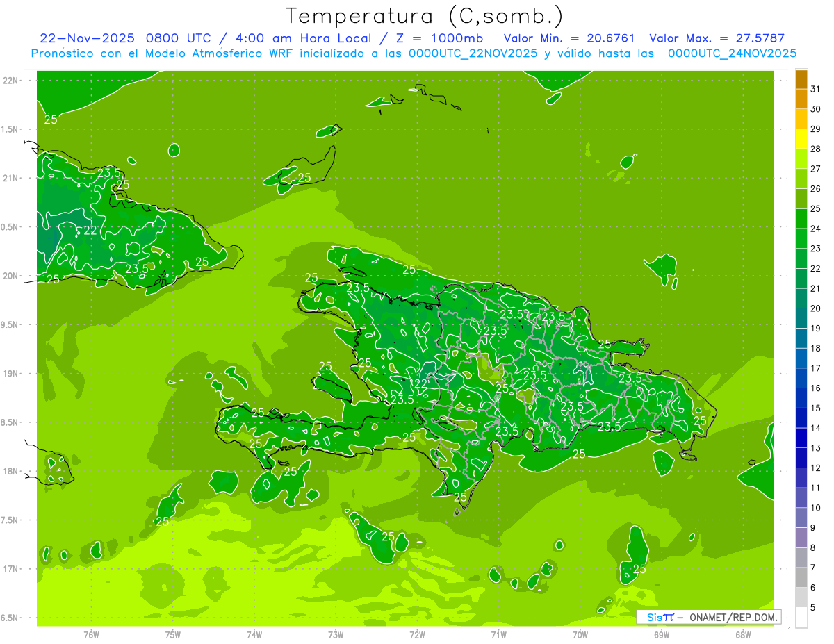Pick the colorbar swatch between 15 and 16
Screen dimensions: 834x644
click(801, 398)
